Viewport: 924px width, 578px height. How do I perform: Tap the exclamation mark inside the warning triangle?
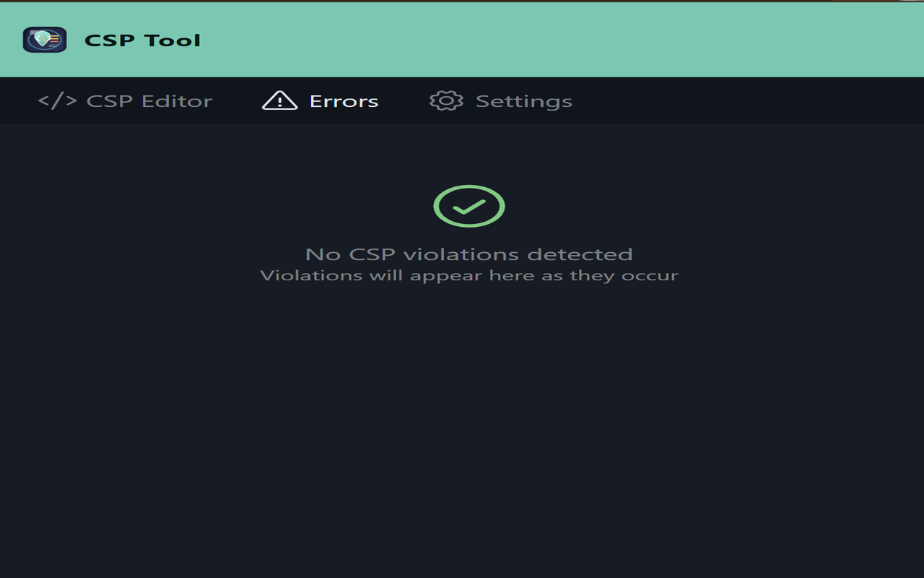click(280, 102)
